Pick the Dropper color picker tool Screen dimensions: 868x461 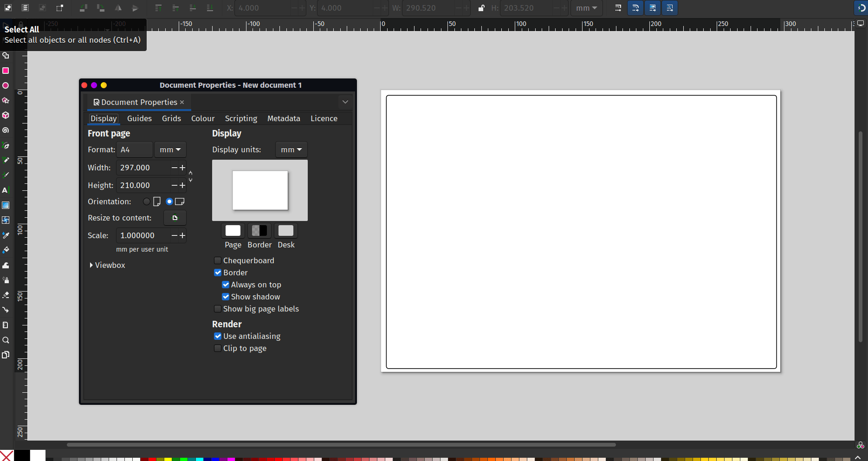click(6, 235)
